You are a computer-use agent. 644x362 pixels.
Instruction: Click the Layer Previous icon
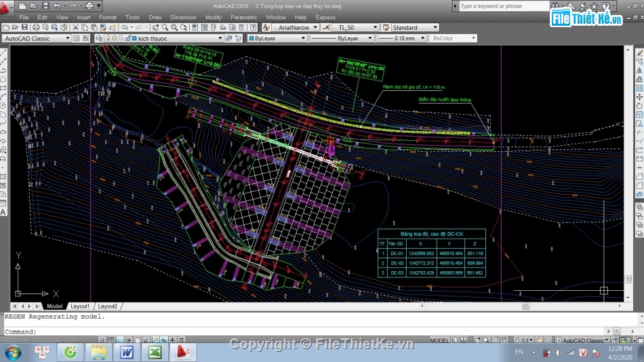(239, 38)
